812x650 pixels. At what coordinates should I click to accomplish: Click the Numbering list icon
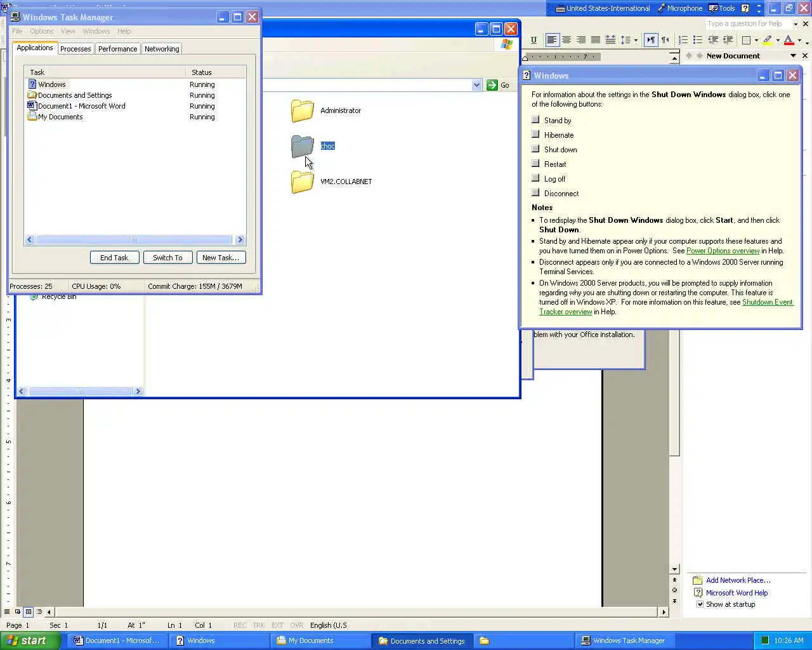(683, 40)
